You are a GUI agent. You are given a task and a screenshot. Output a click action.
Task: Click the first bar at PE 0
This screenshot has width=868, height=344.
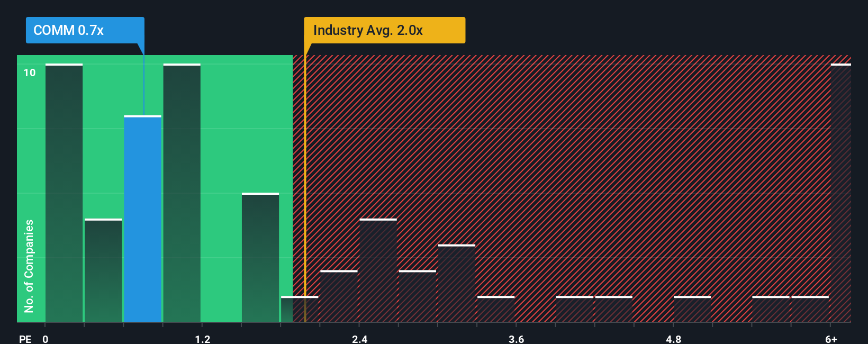click(x=64, y=193)
